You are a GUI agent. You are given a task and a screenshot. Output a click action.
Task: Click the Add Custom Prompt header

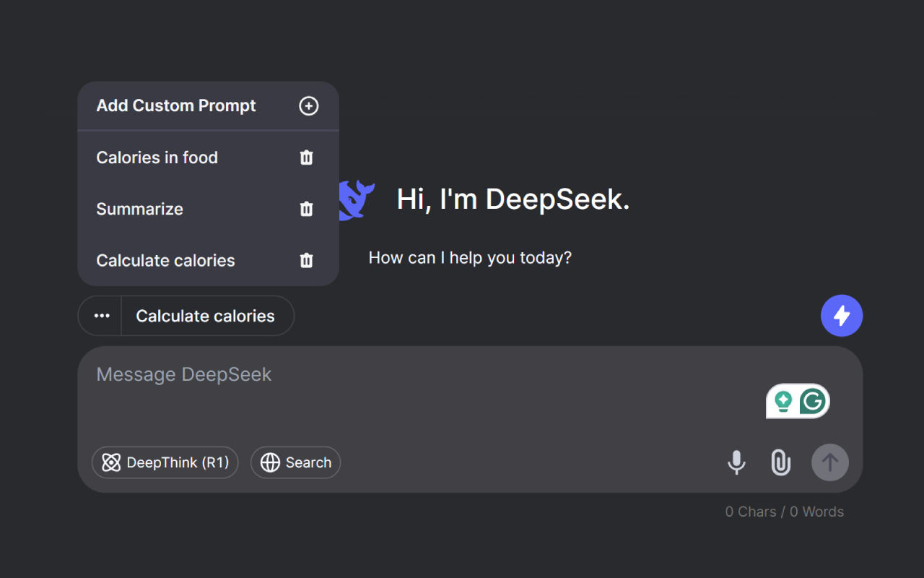click(x=208, y=105)
